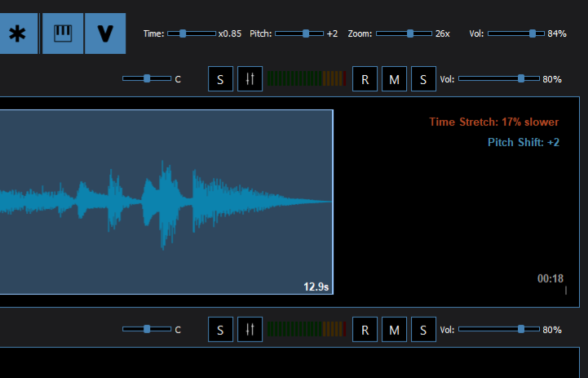Click the Zoom slider showing 26x

tap(403, 33)
